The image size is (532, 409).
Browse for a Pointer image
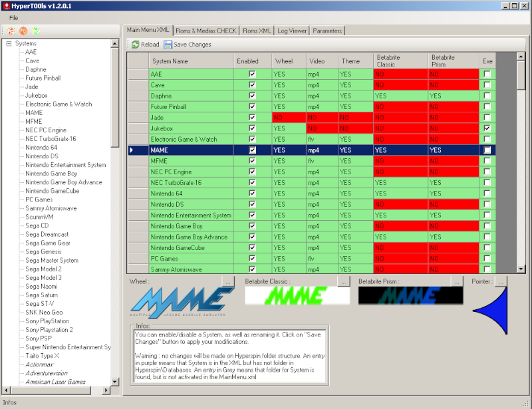pos(501,281)
